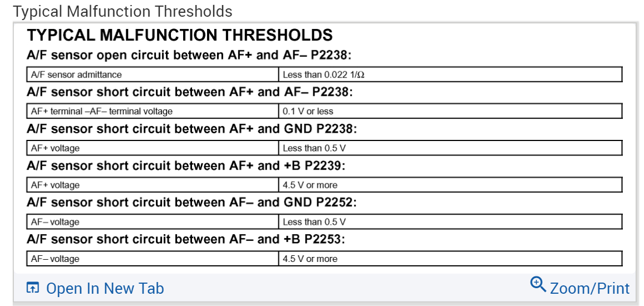Click the 0.1 V or less value
Image resolution: width=644 pixels, height=306 pixels.
click(x=308, y=111)
